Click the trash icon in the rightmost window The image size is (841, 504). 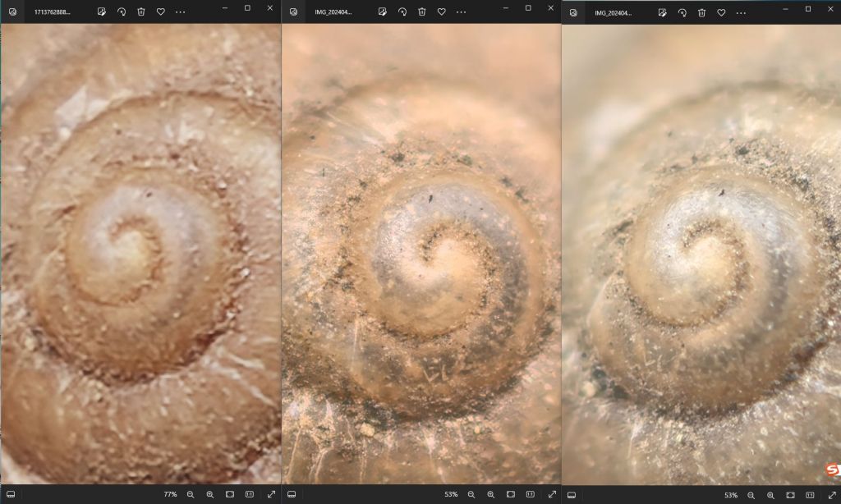(701, 12)
